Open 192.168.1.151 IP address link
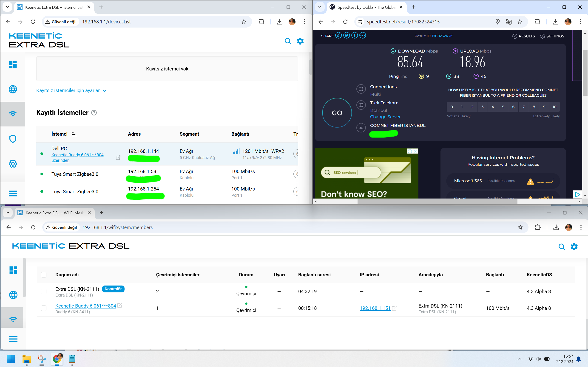Viewport: 588px width, 367px height. click(x=375, y=308)
